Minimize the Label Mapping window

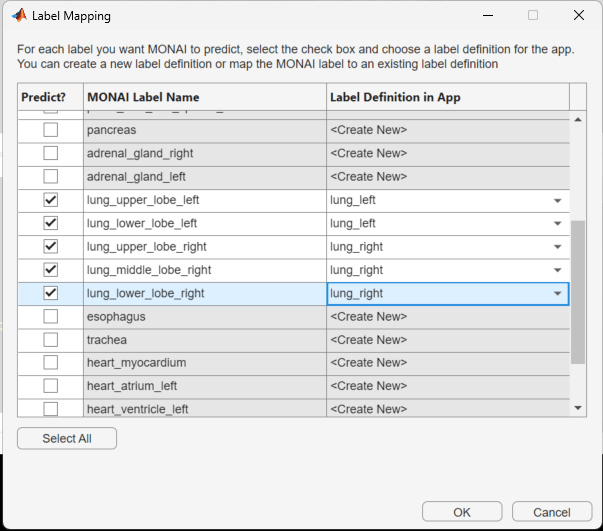488,15
